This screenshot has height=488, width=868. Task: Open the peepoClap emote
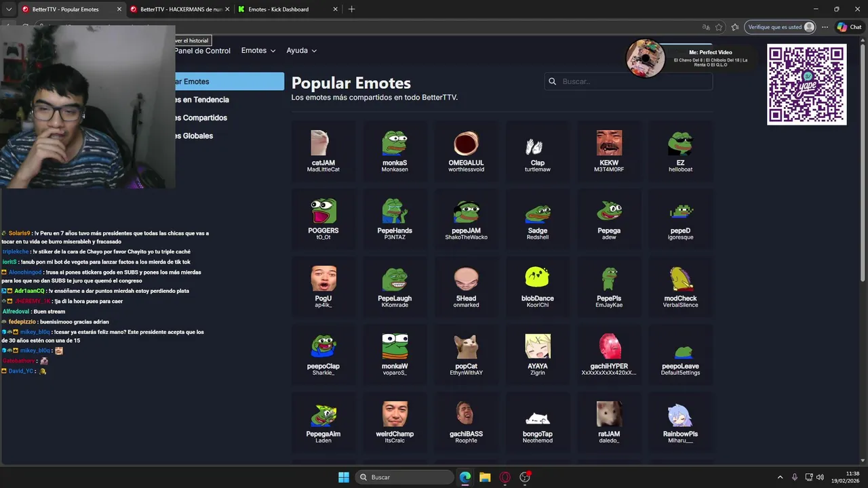pos(323,354)
